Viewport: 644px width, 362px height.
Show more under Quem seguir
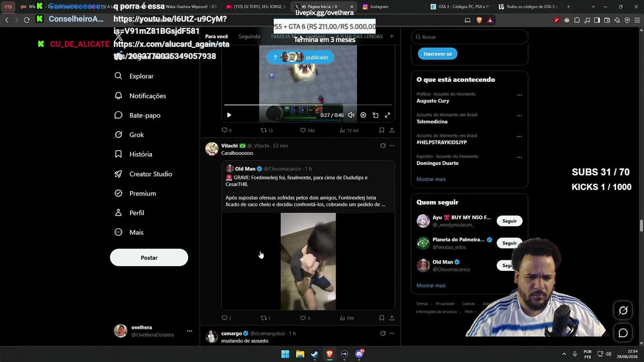(431, 286)
